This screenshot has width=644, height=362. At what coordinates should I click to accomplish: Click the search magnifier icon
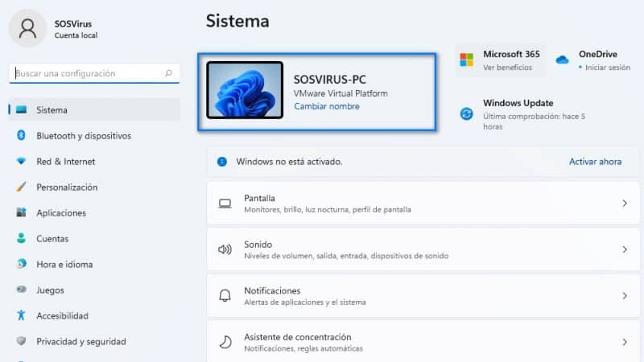click(x=168, y=73)
